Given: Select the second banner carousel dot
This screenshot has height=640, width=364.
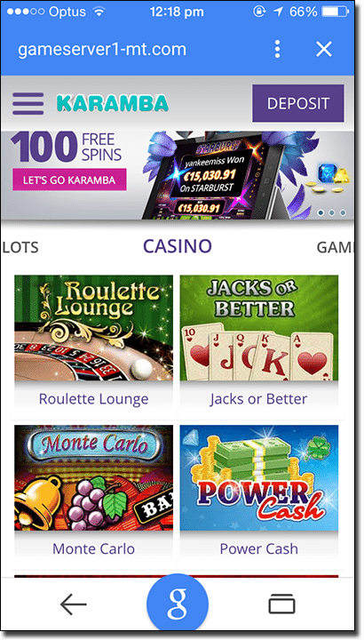Looking at the screenshot, I should point(332,212).
